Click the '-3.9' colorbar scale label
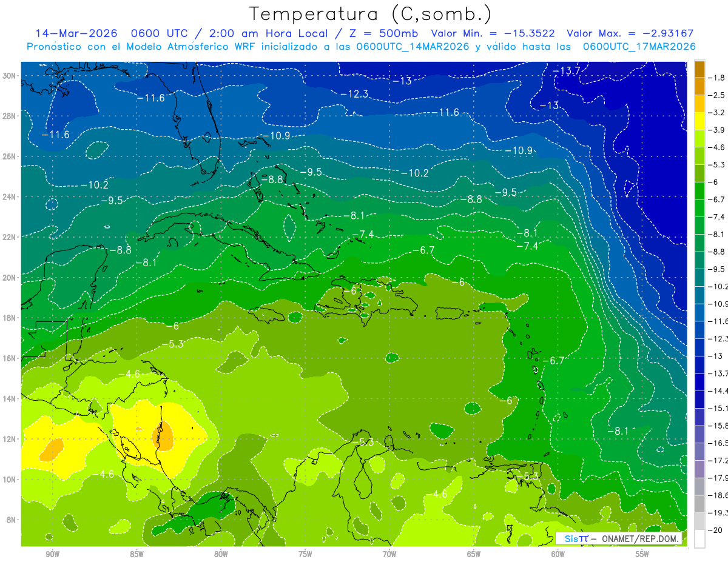Image resolution: width=728 pixels, height=562 pixels. 716,130
